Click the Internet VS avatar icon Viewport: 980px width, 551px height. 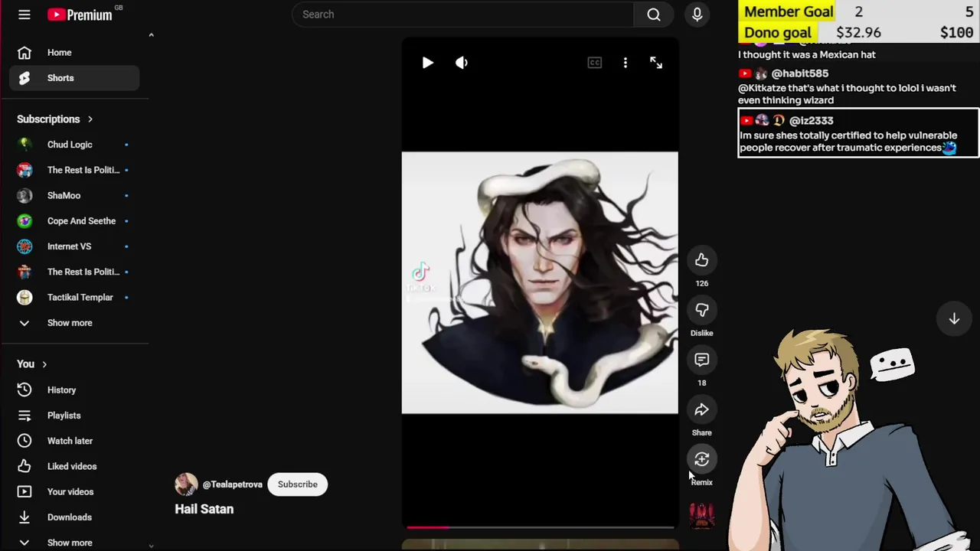(x=24, y=246)
